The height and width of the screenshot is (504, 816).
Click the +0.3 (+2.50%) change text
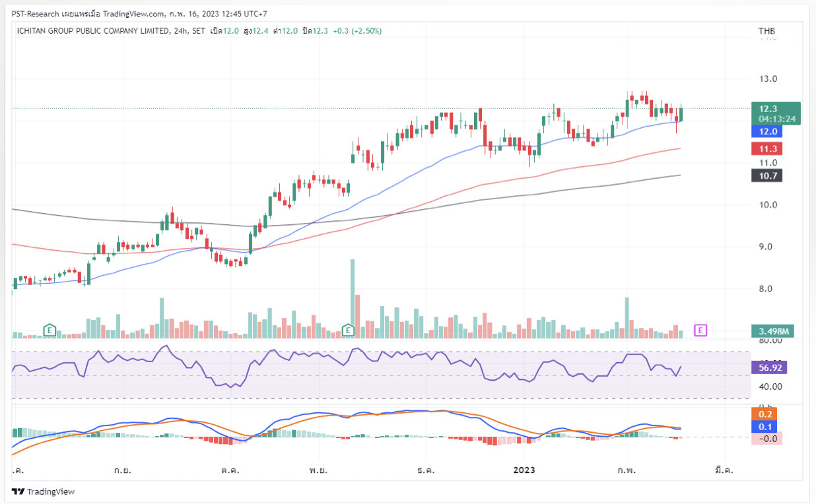click(x=357, y=31)
